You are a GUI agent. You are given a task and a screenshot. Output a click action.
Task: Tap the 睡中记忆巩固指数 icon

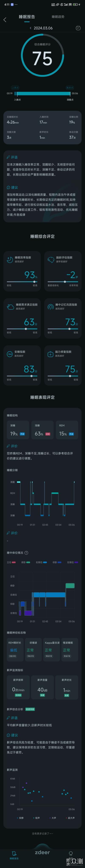click(x=51, y=306)
